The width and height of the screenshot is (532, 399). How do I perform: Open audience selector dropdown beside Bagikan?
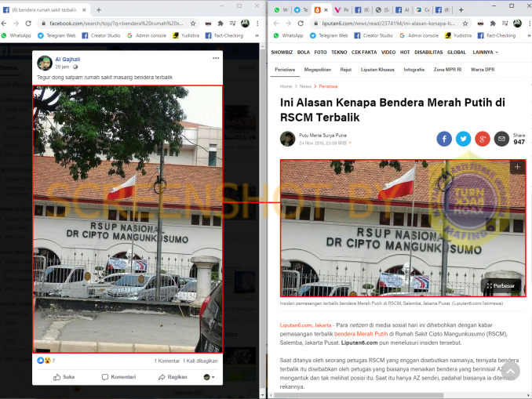pyautogui.click(x=209, y=377)
